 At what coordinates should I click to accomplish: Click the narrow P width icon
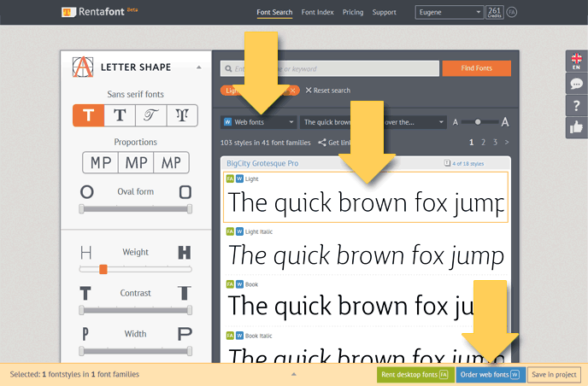pos(85,334)
